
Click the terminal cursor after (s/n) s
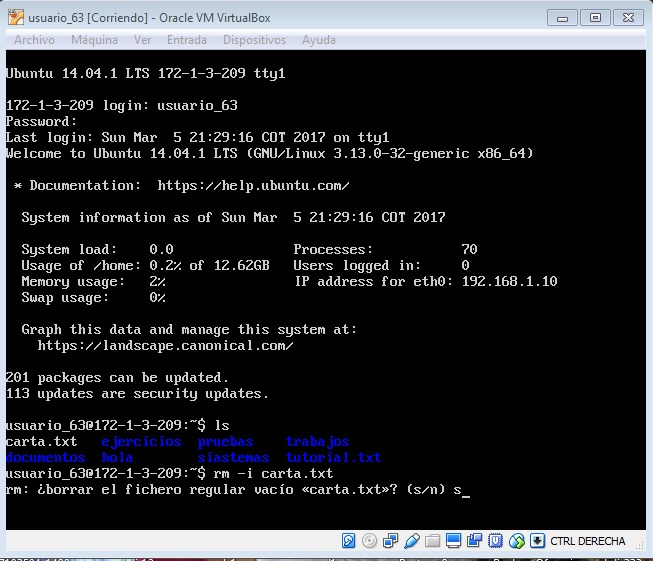[x=466, y=496]
